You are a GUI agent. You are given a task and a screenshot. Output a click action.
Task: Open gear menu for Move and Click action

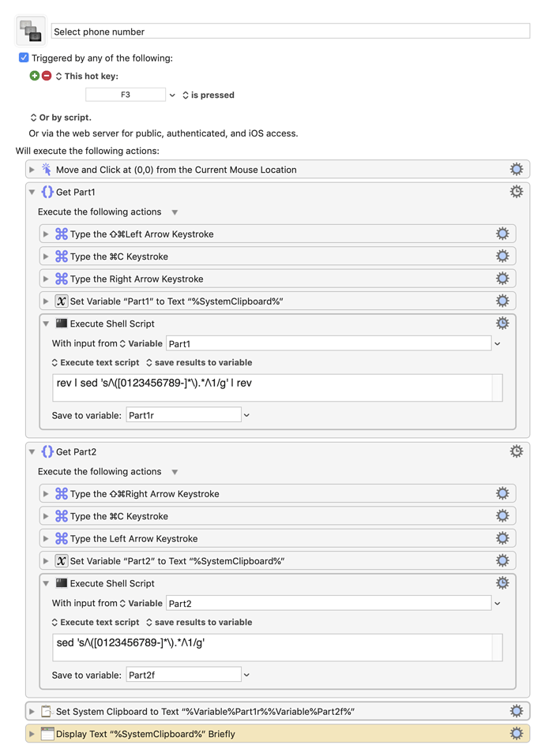point(517,169)
